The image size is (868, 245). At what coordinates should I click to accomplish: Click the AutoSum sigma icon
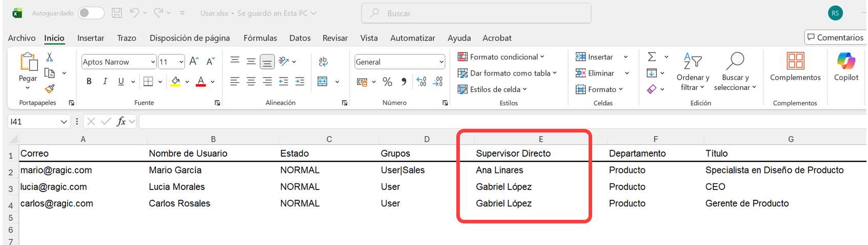[652, 56]
